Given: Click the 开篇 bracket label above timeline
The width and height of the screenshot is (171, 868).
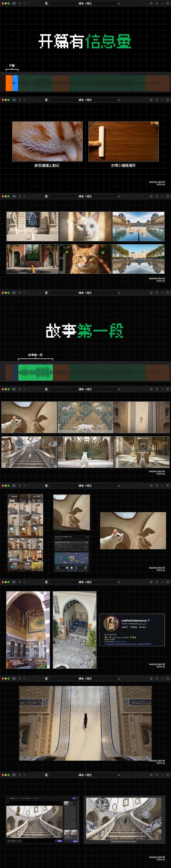Looking at the screenshot, I should (12, 65).
